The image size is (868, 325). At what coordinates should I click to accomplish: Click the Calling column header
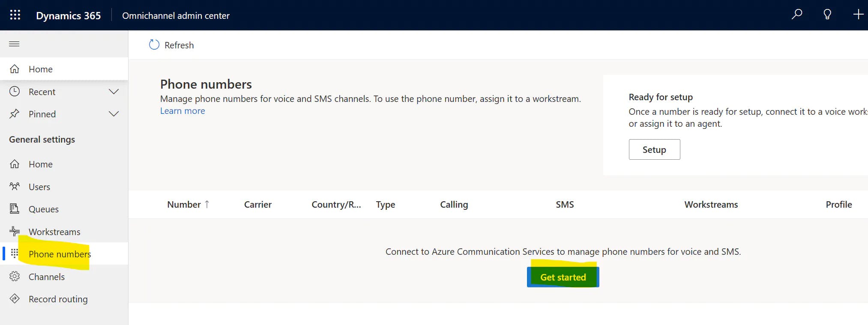pos(454,205)
